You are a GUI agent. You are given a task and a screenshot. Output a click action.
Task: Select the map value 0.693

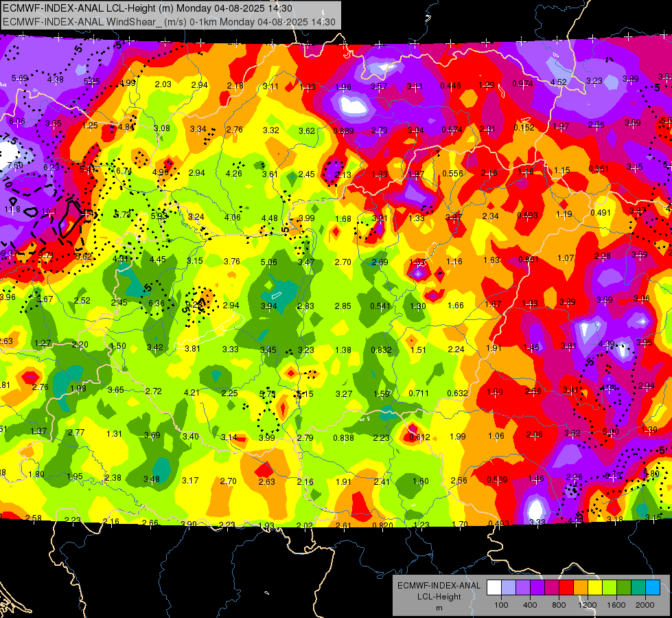pos(527,216)
